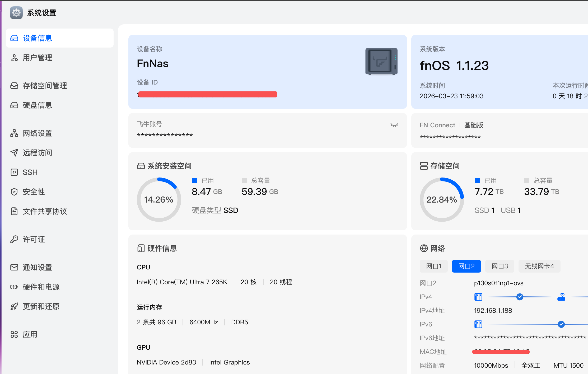Click the 硬件信息 chip icon

click(141, 248)
